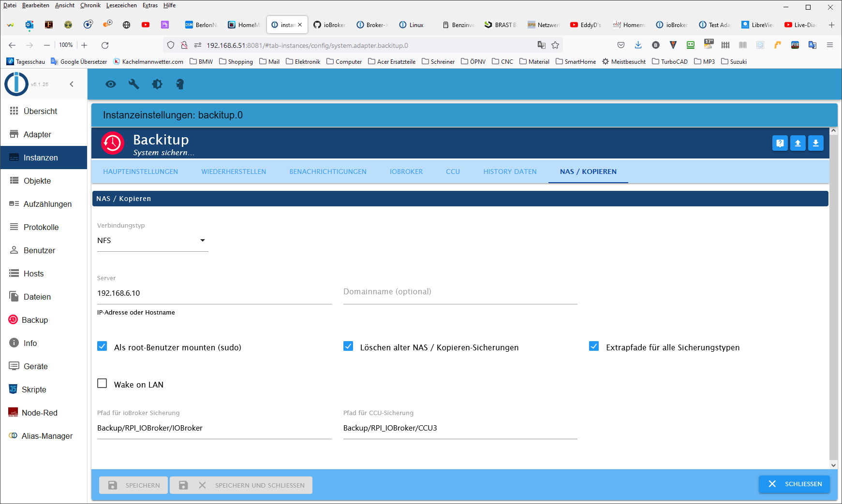Enable 'Als root-Benutzer mounten (sudo)' checkbox
The image size is (842, 504).
point(102,346)
